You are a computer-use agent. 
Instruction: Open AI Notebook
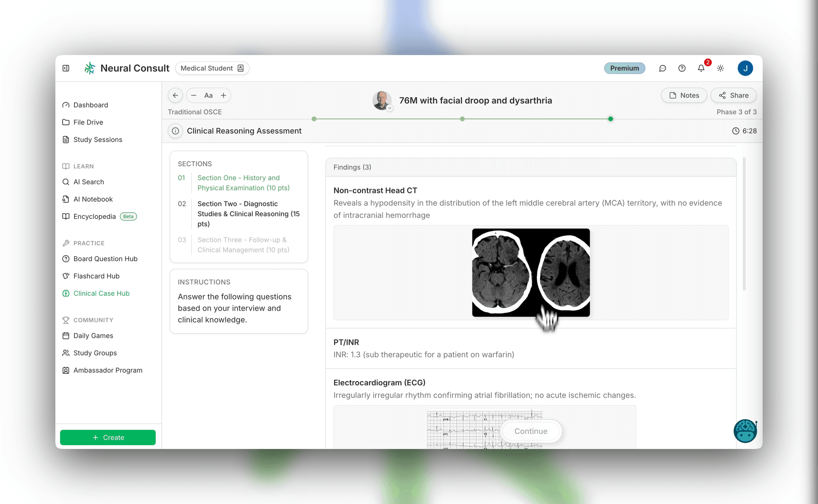click(93, 199)
